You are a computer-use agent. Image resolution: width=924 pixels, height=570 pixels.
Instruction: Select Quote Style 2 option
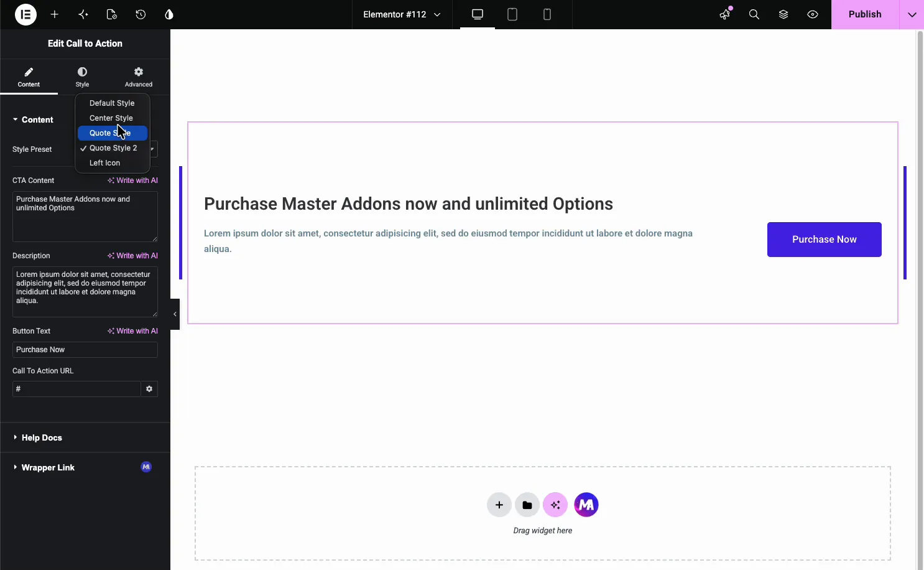tap(113, 148)
